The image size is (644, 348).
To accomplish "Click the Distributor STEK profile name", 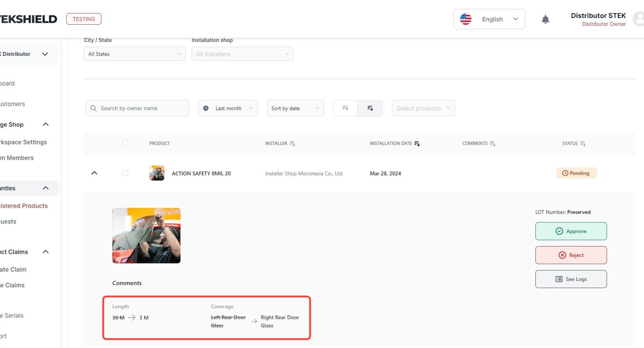I will pyautogui.click(x=598, y=16).
